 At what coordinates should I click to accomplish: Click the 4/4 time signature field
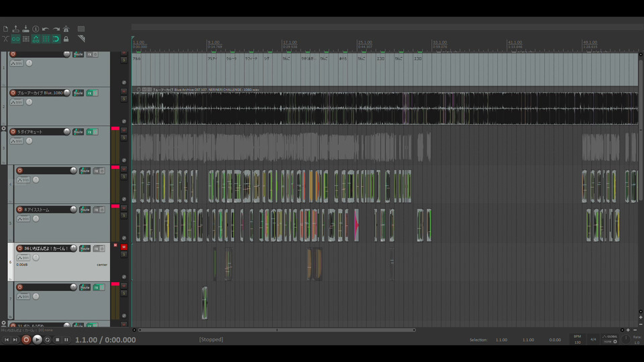tap(593, 339)
